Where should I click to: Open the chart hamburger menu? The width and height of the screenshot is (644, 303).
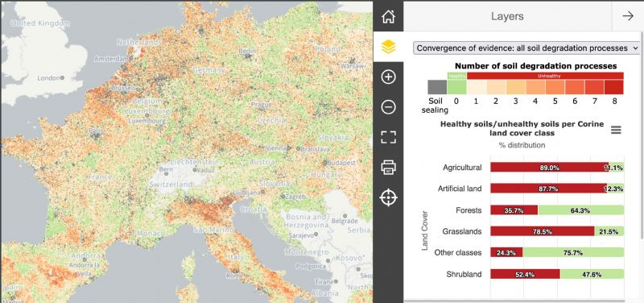coord(616,131)
